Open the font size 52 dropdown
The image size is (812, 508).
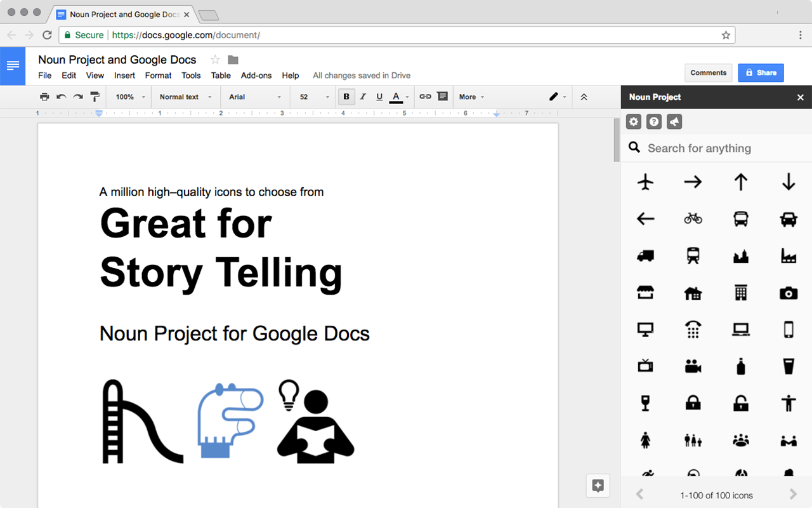pos(315,97)
